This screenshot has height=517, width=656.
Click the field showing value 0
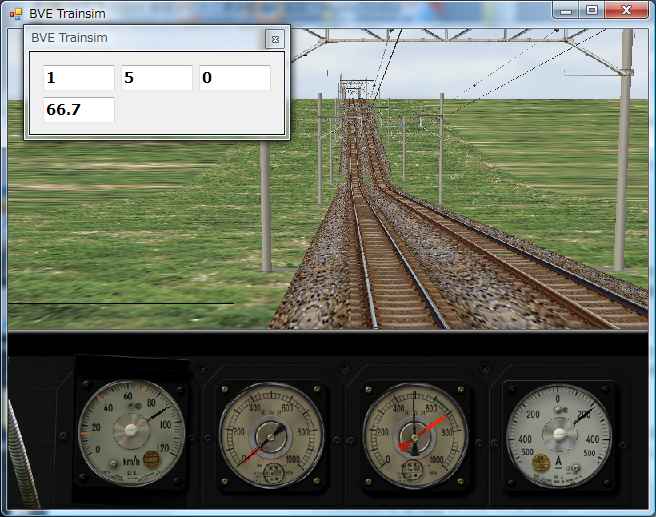(235, 78)
